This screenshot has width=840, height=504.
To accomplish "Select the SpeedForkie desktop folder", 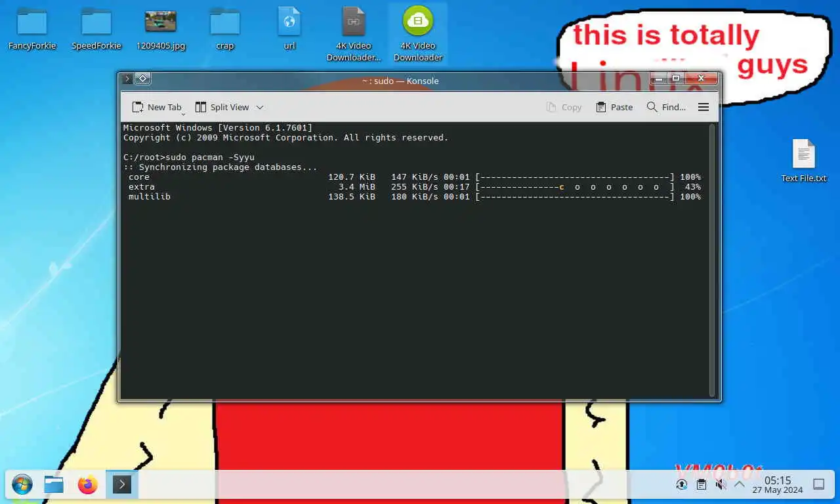I will (x=96, y=30).
